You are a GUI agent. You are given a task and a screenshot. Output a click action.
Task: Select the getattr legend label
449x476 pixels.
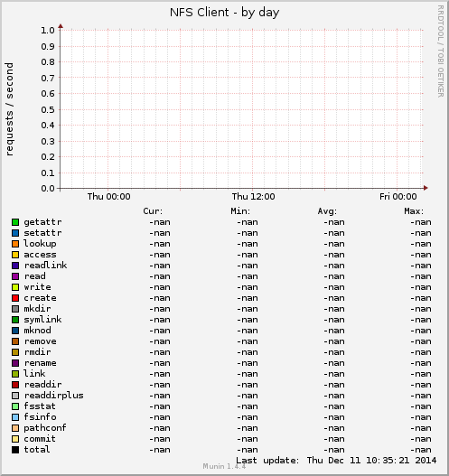pos(42,222)
